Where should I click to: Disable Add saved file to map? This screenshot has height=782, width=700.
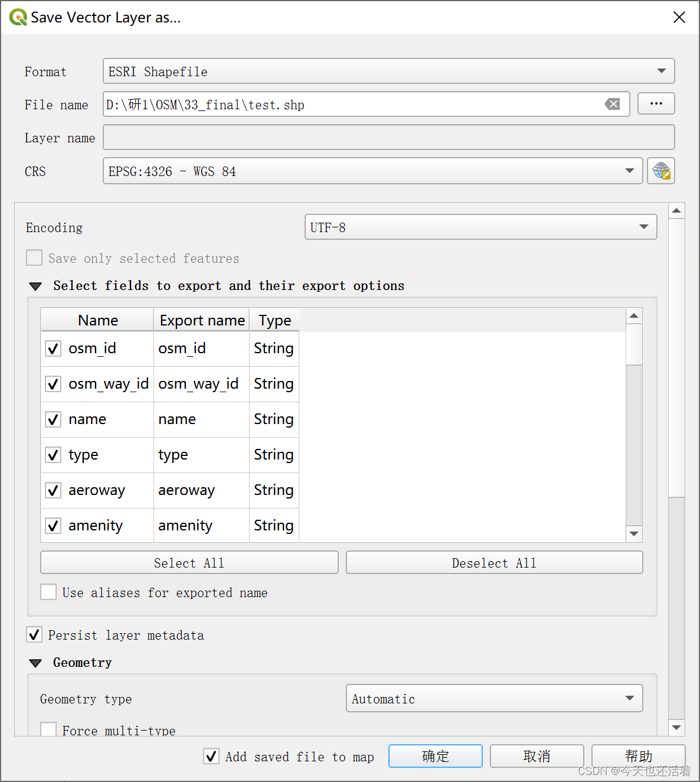(x=211, y=756)
